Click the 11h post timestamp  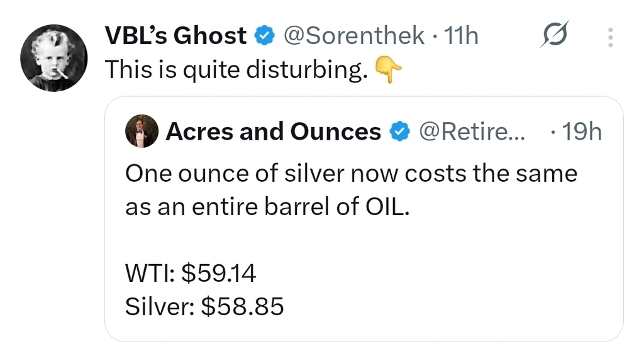click(x=461, y=36)
